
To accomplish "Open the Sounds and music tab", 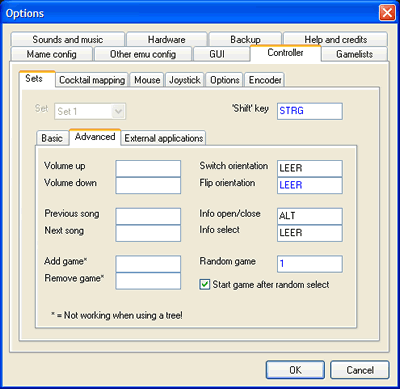I will (68, 40).
